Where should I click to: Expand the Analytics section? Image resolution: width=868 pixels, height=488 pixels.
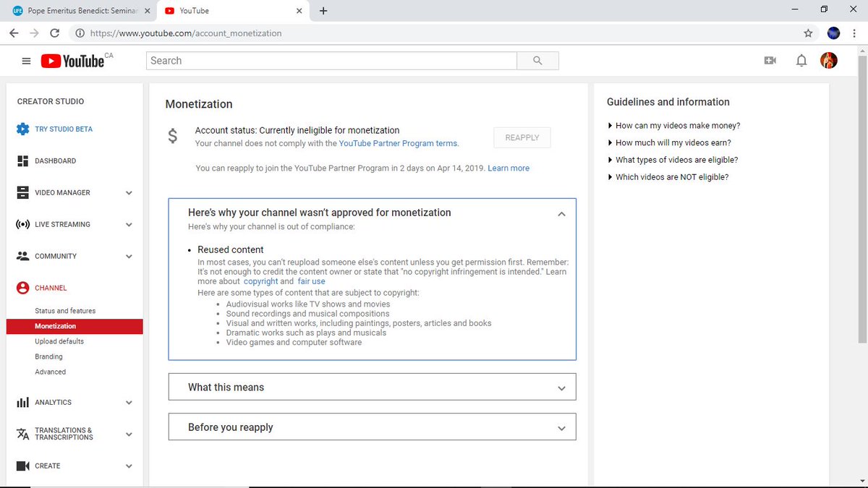pos(129,403)
